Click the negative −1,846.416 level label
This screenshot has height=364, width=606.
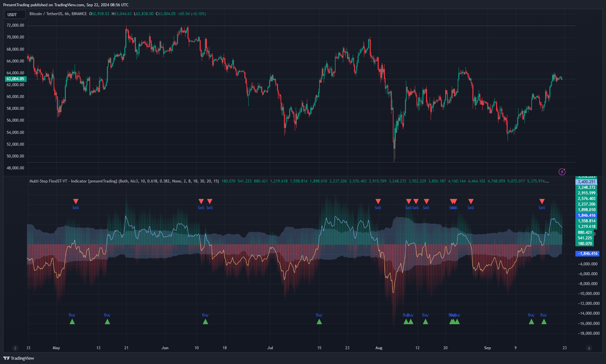click(587, 254)
